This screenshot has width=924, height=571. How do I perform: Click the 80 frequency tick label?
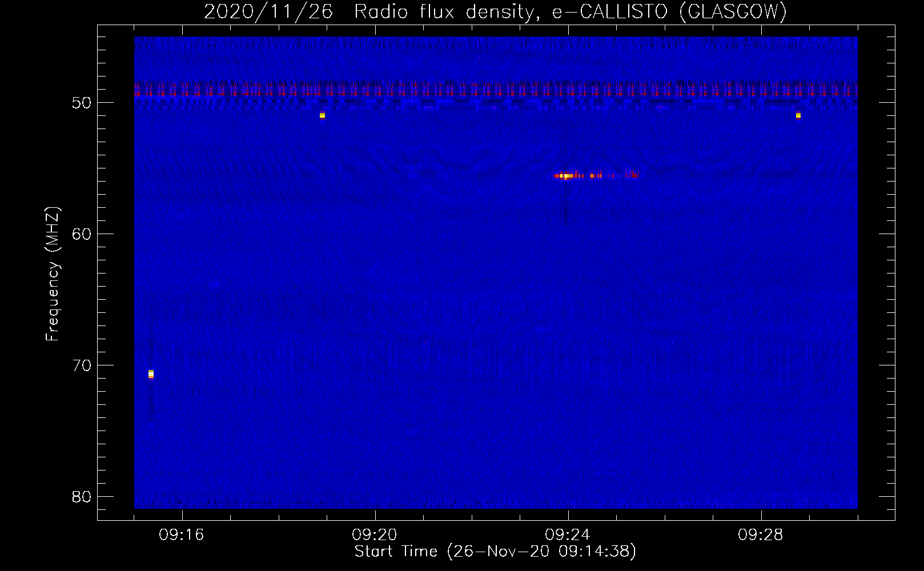[x=82, y=497]
